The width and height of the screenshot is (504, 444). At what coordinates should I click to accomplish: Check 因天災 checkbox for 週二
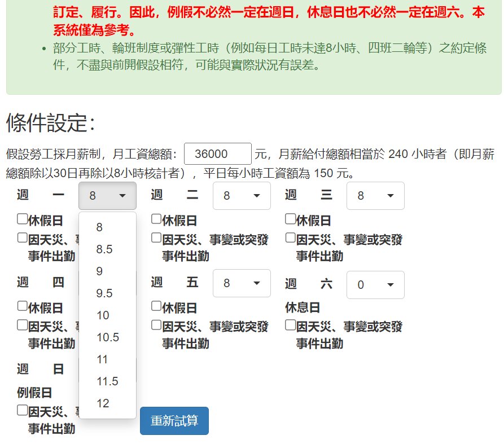(156, 238)
